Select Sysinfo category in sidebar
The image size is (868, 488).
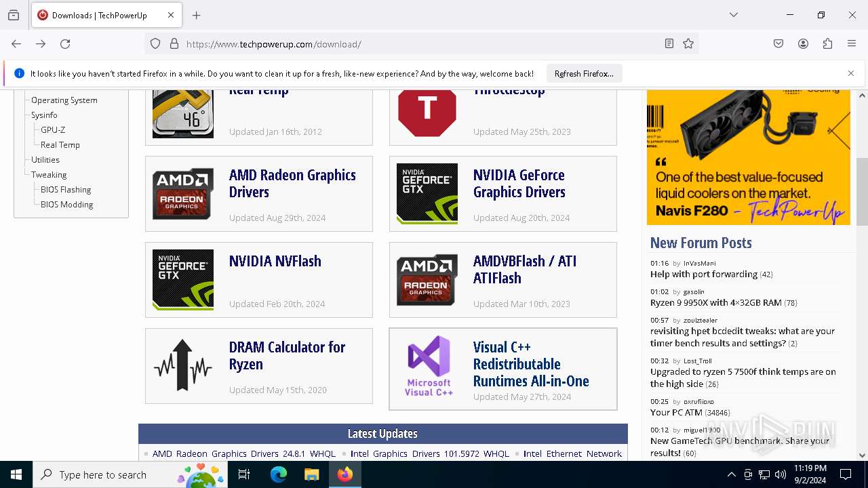44,115
